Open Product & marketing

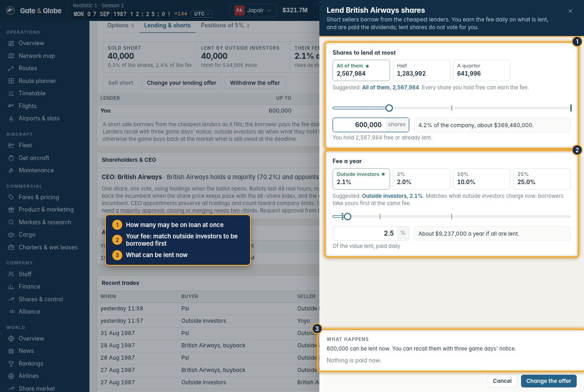click(x=46, y=210)
